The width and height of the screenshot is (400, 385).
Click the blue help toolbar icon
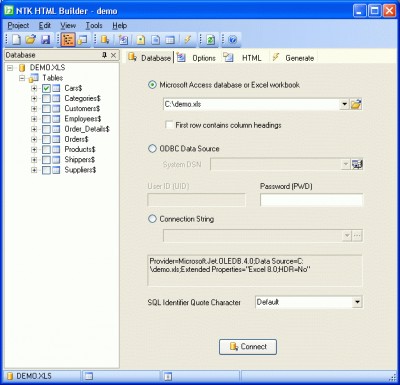pos(233,40)
